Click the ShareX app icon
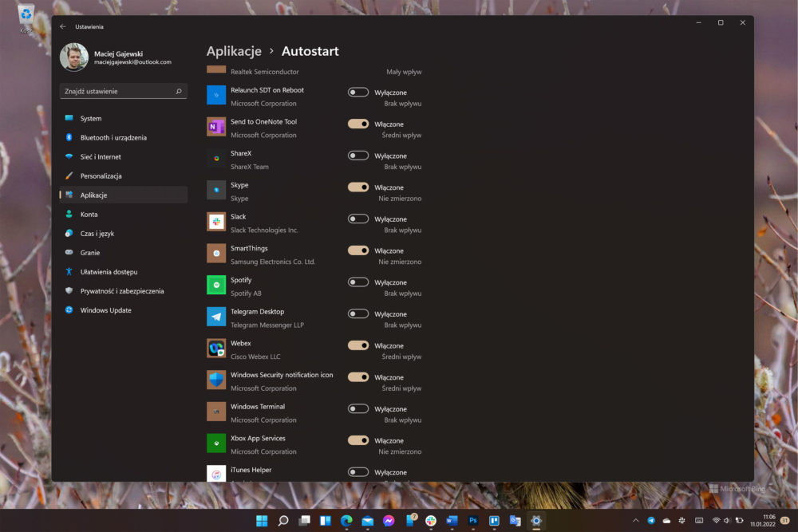Viewport: 798px width, 532px height. (x=216, y=158)
